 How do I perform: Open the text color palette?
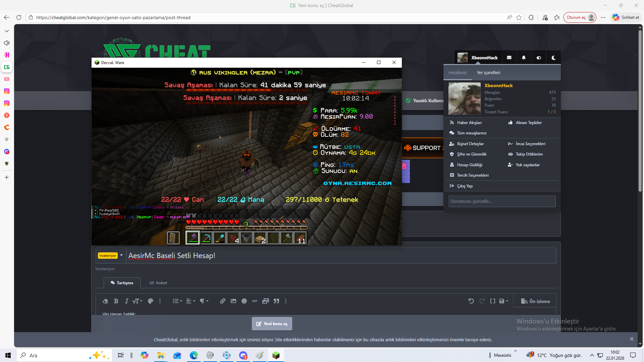tap(151, 301)
